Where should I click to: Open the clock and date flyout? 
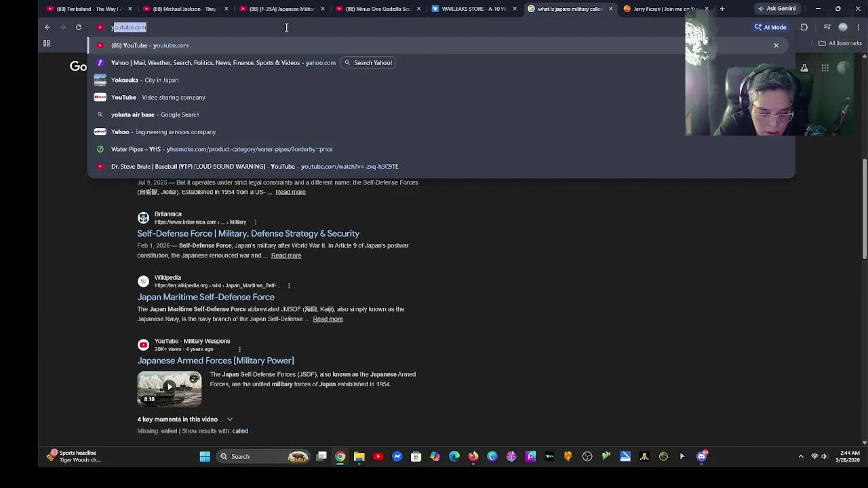[x=849, y=456]
